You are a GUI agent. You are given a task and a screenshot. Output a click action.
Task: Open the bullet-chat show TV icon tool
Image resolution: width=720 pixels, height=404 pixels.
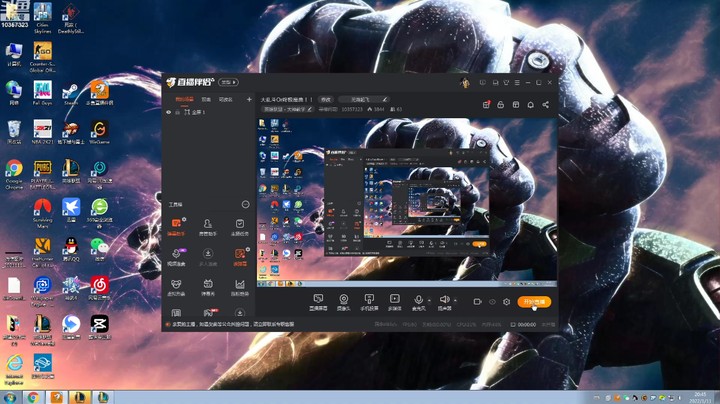(208, 287)
